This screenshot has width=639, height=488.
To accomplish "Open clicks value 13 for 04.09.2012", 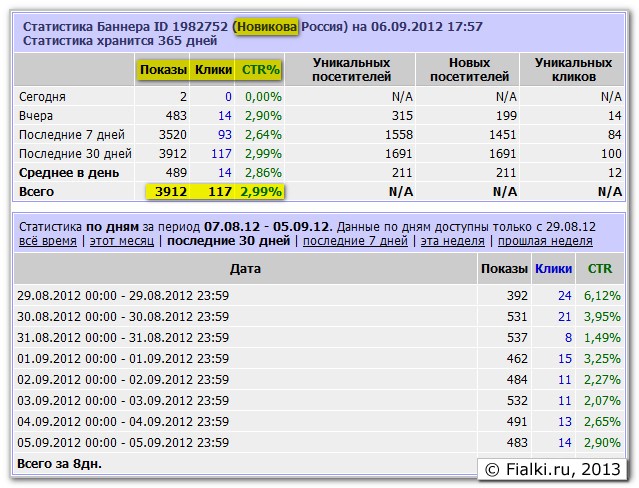I will (564, 422).
